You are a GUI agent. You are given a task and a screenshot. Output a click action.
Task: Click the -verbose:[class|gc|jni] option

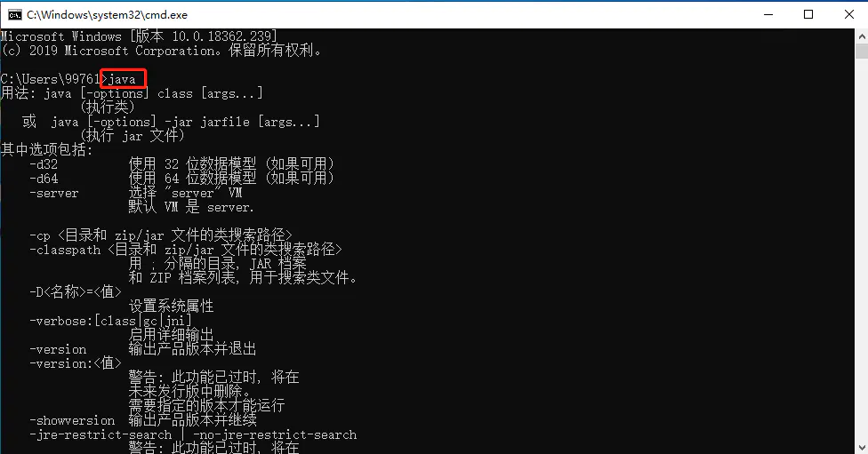[110, 321]
